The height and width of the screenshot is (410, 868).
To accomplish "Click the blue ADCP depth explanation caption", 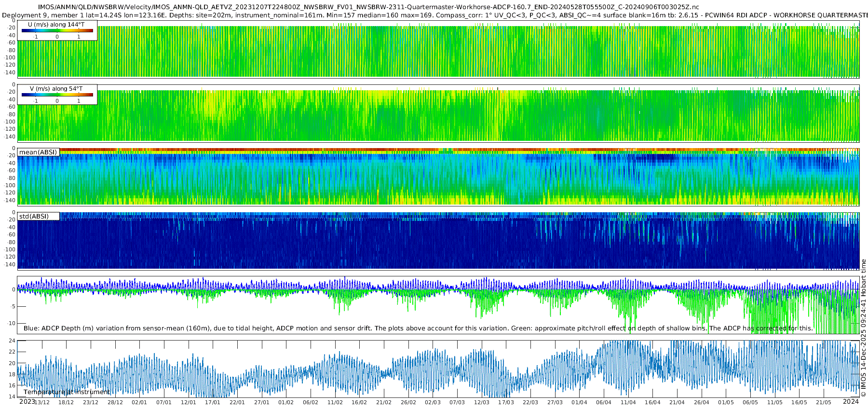I will click(418, 328).
